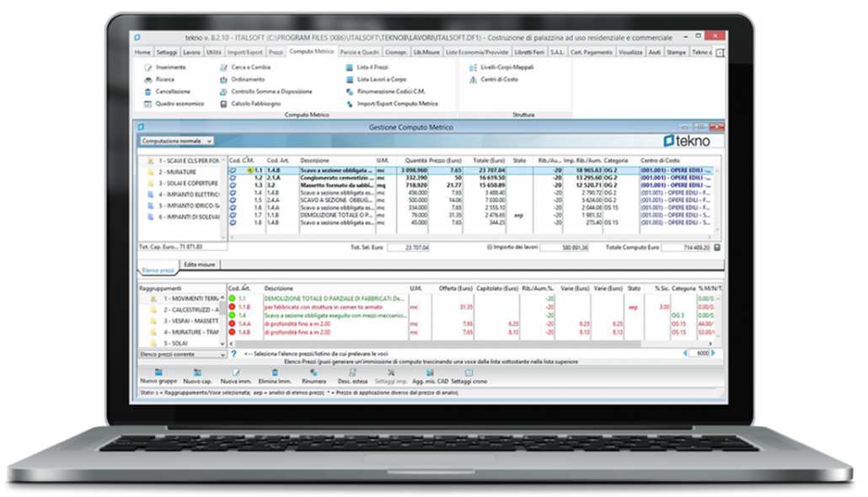
Task: Click the Offerta (Euro) column header
Action: (455, 288)
